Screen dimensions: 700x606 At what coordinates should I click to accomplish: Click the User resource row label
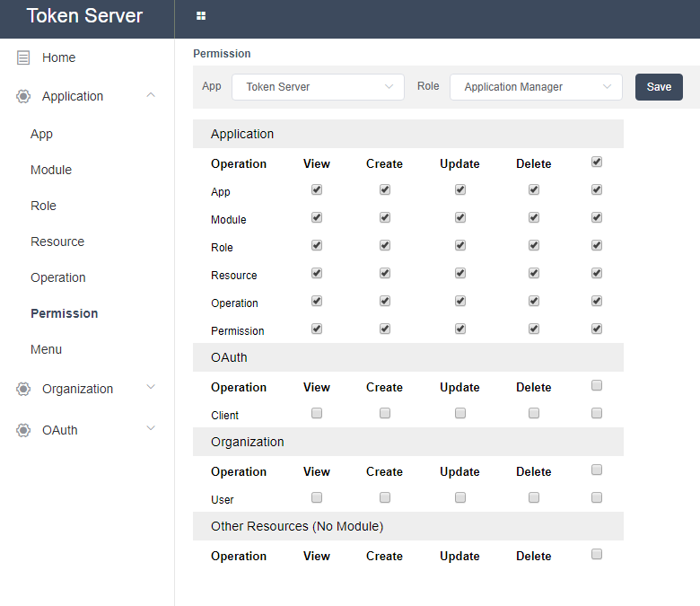223,500
